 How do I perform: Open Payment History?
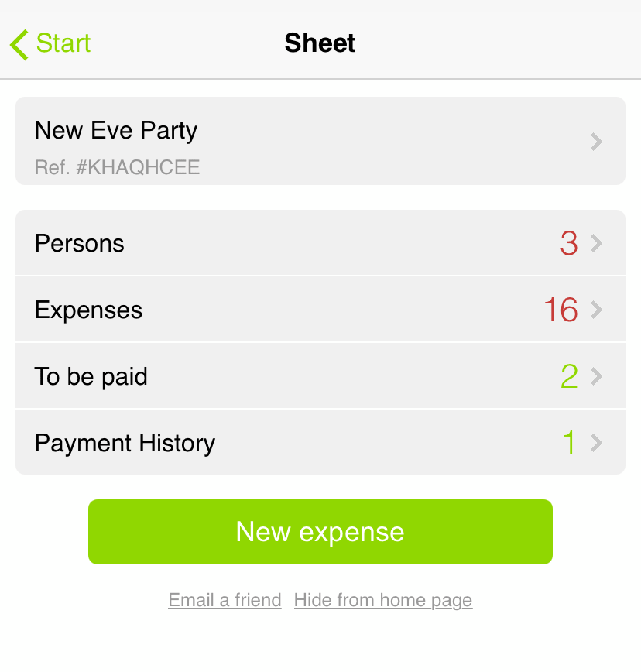320,442
